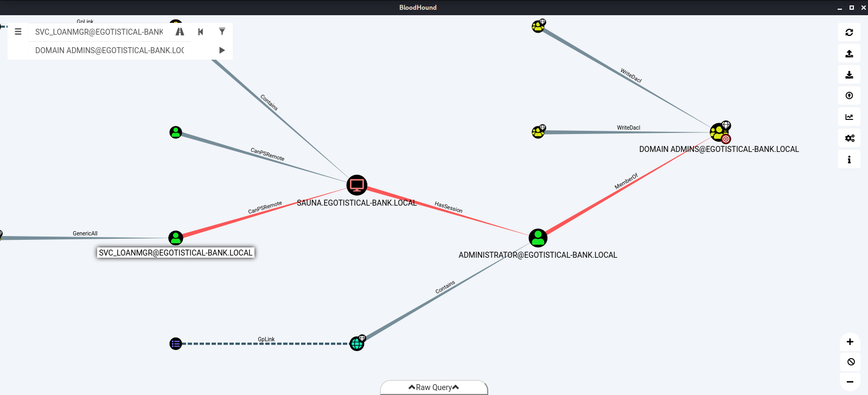
Task: Click the GpLink label on dashed edge
Action: (x=266, y=339)
